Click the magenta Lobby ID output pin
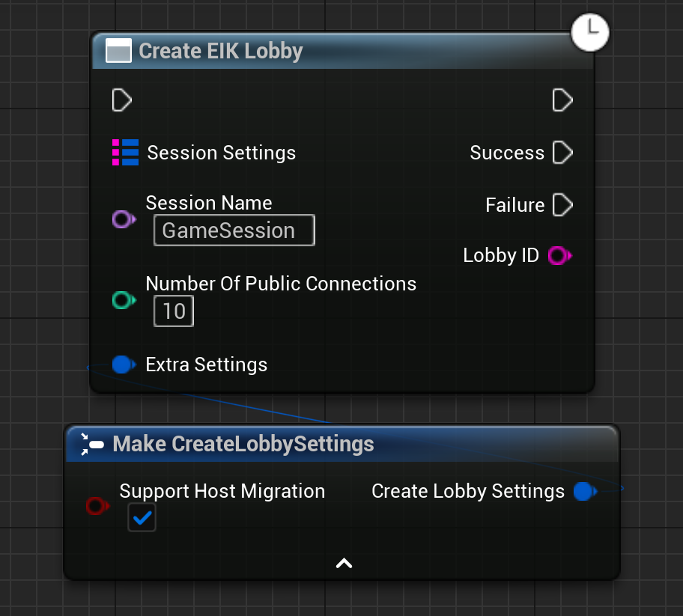This screenshot has height=616, width=683. pos(558,256)
